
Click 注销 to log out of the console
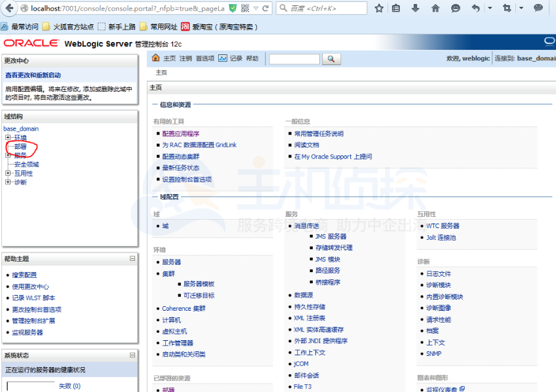pos(184,58)
